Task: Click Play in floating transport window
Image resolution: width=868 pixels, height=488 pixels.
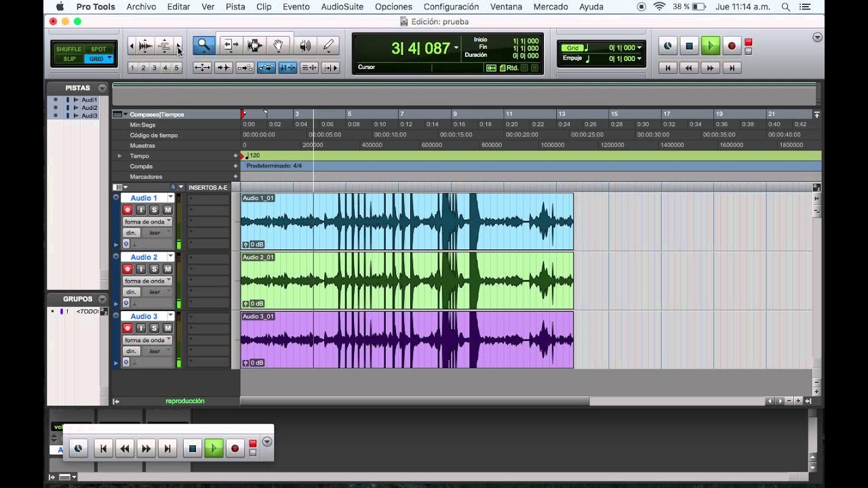Action: [x=214, y=448]
